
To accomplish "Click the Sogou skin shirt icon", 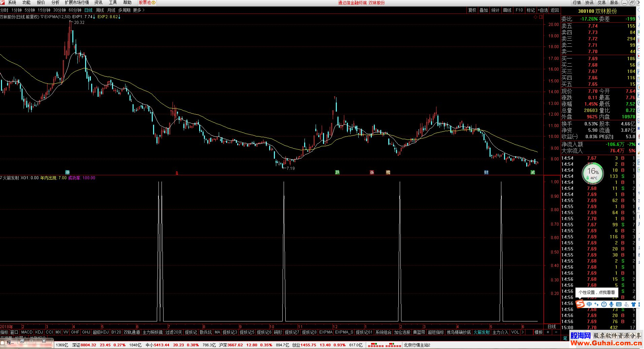I will 634,304.
